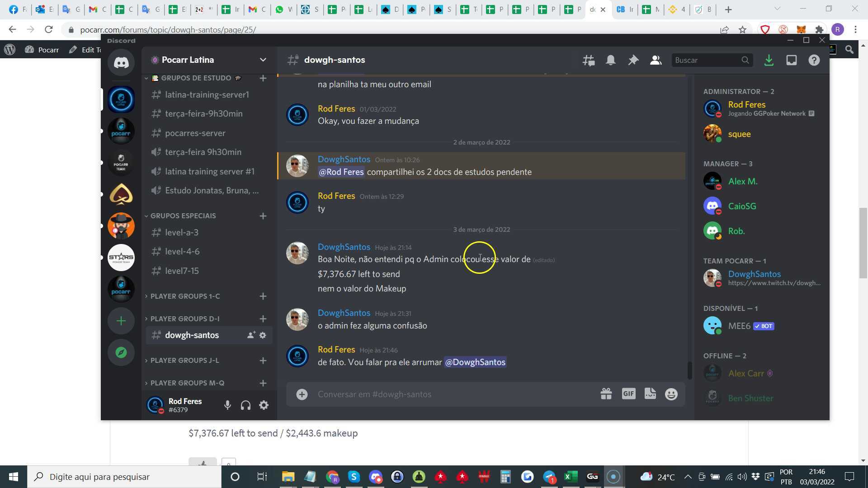
Task: Open Discord home direct messages icon
Action: click(x=121, y=62)
